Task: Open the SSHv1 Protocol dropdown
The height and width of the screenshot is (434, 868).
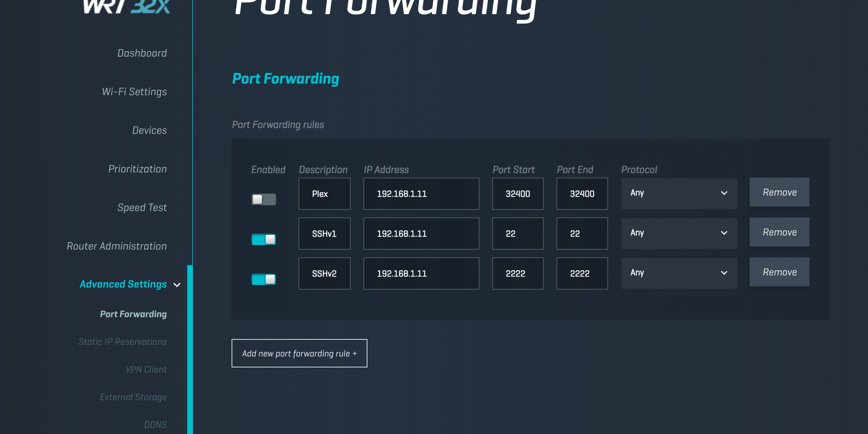Action: 679,233
